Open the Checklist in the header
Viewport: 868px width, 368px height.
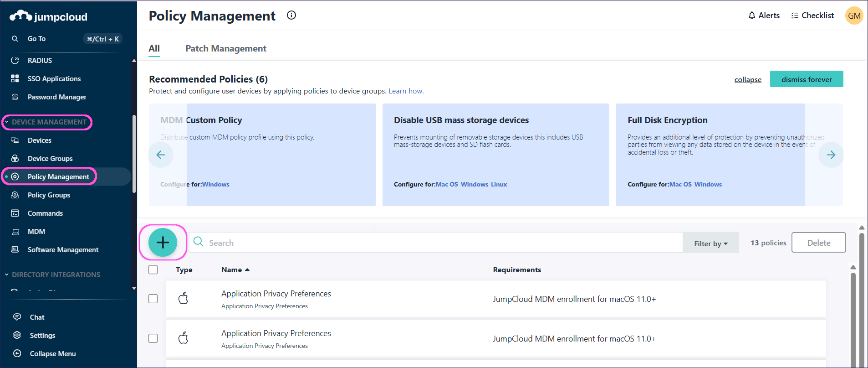pos(813,16)
